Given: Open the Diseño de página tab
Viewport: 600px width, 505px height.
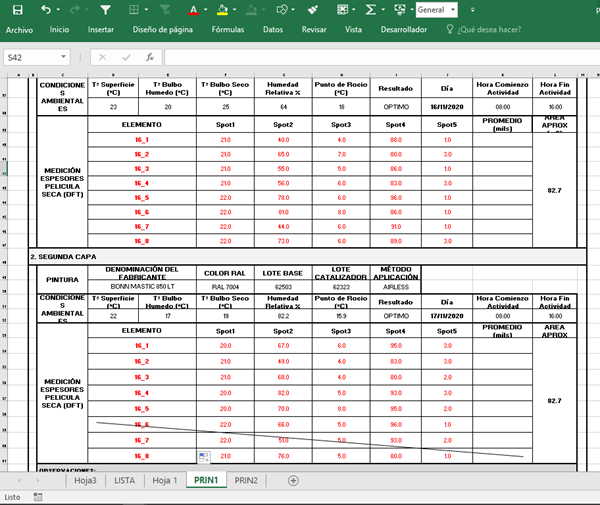Looking at the screenshot, I should (x=161, y=30).
